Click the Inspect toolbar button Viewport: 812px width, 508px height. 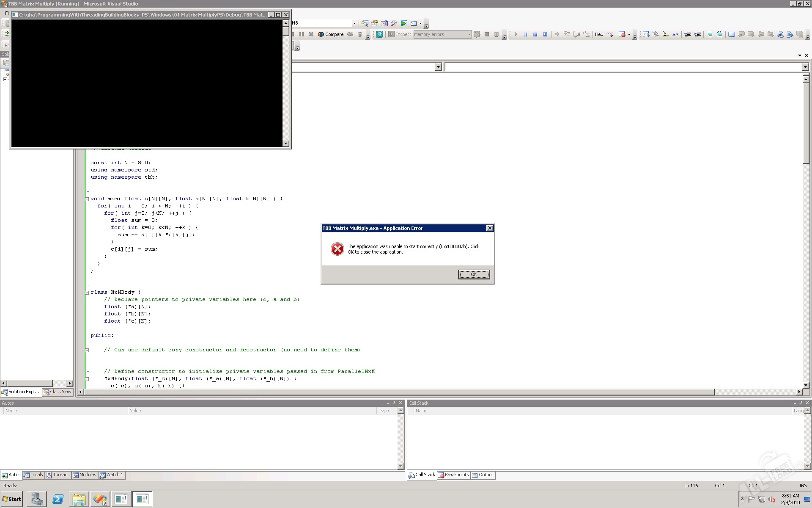click(x=400, y=34)
